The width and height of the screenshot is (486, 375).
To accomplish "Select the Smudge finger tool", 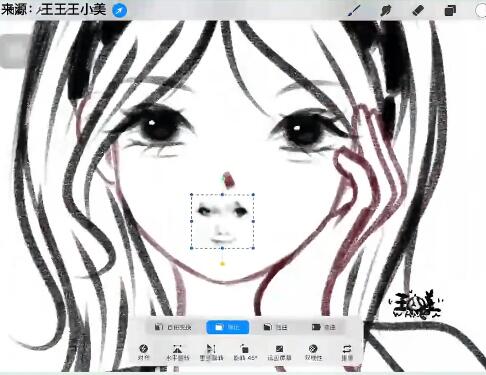I will [x=386, y=11].
